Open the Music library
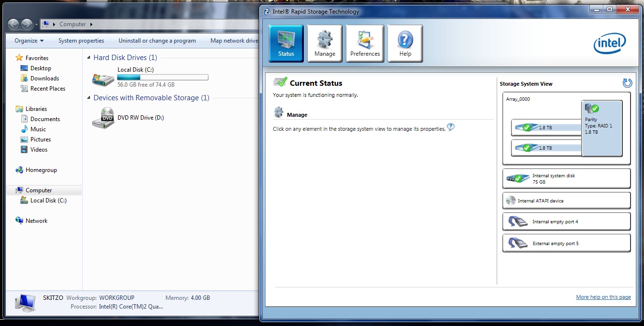The image size is (644, 326). pos(38,129)
